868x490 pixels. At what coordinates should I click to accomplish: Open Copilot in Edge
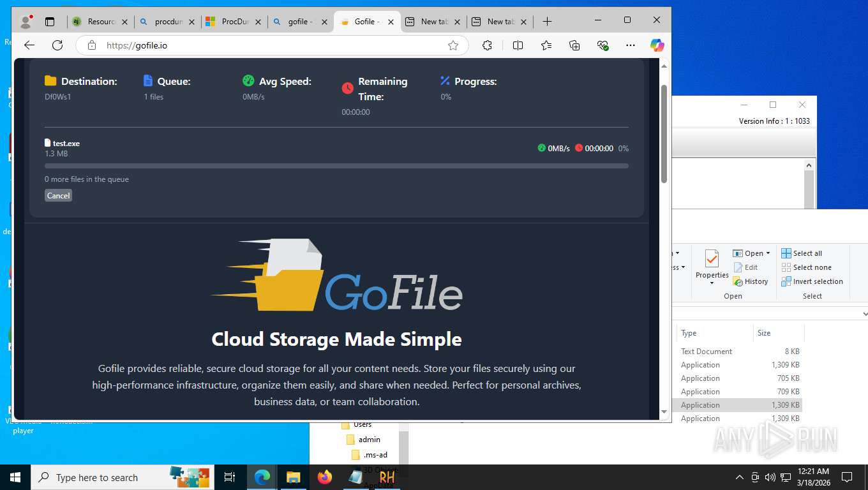657,45
